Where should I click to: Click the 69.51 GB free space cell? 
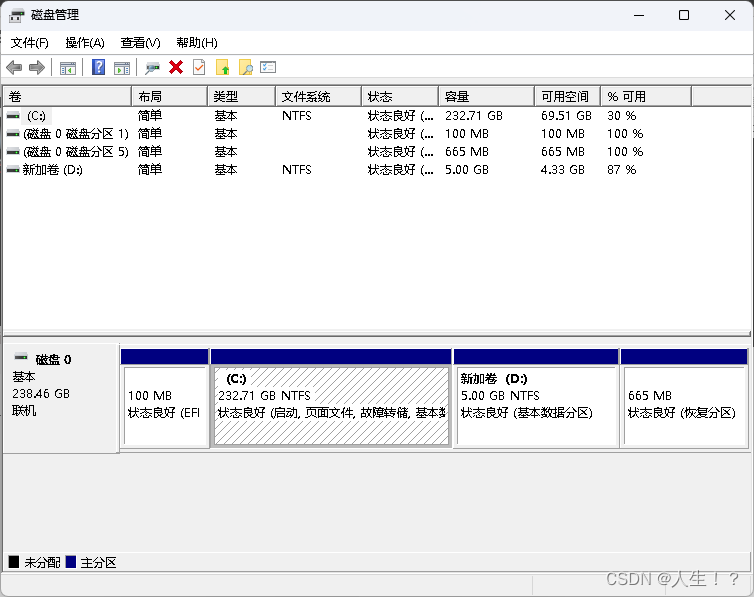pyautogui.click(x=566, y=116)
